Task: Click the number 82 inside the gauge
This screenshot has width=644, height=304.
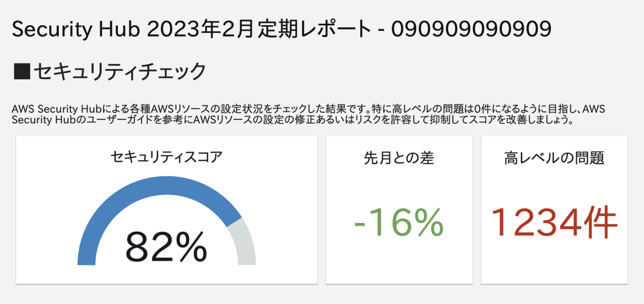Action: point(146,247)
